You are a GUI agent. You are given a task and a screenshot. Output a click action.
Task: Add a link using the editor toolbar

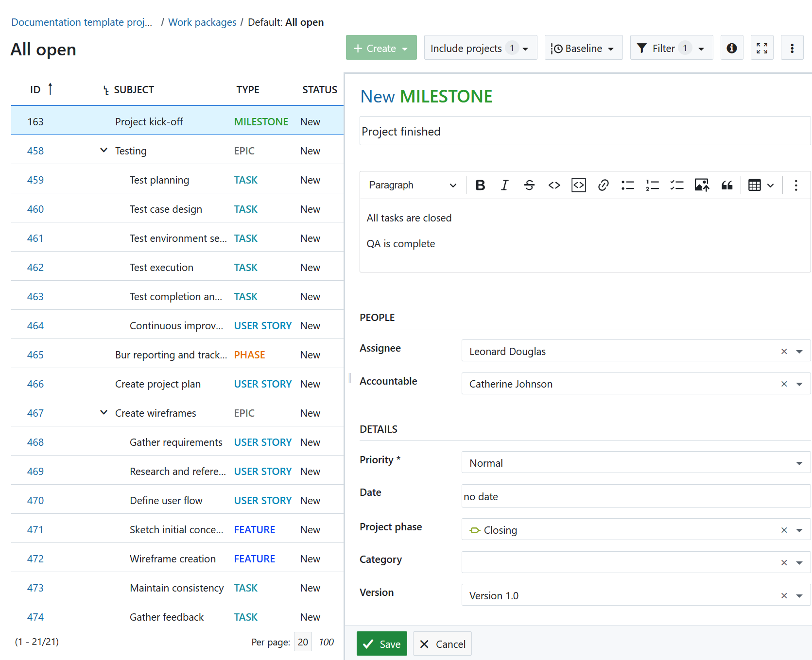coord(603,185)
